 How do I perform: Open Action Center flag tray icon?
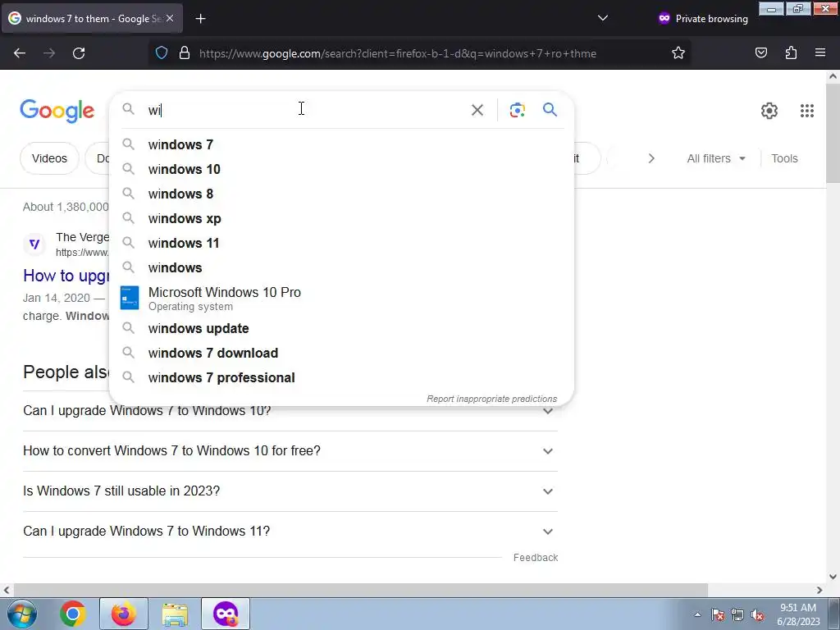point(717,615)
